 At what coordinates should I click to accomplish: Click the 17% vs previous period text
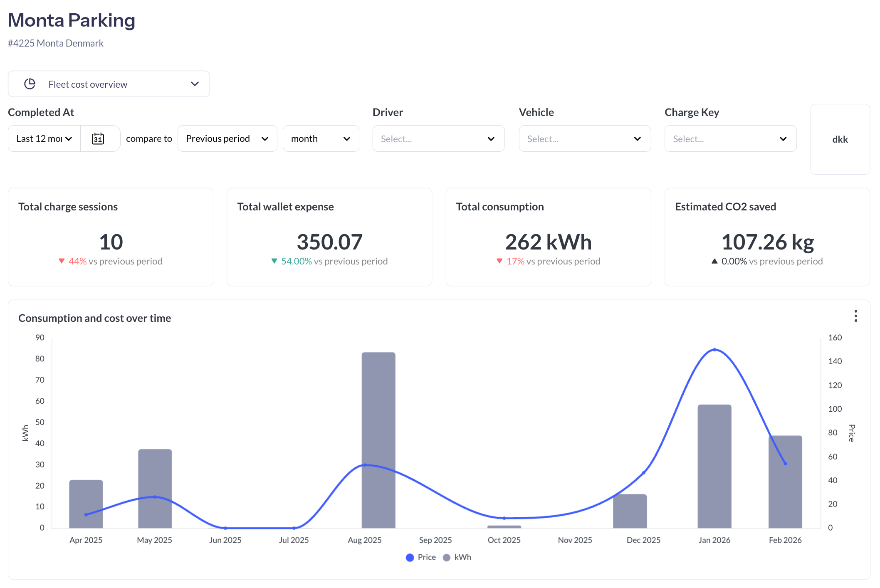548,261
